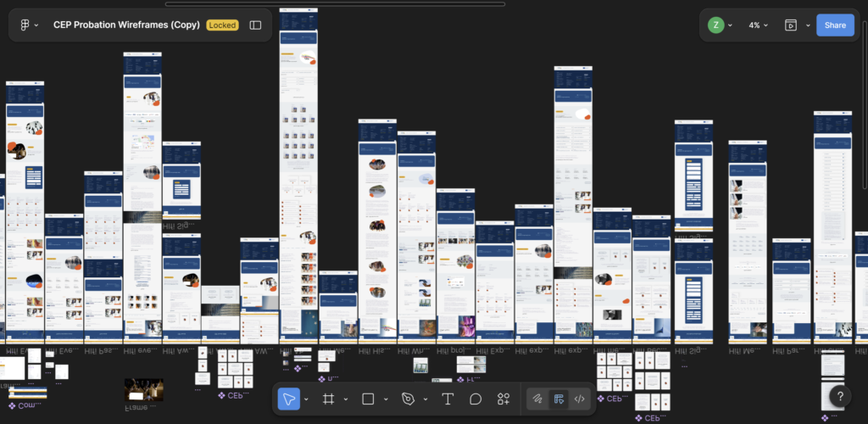Select the Comment tool
The width and height of the screenshot is (868, 424).
(476, 399)
